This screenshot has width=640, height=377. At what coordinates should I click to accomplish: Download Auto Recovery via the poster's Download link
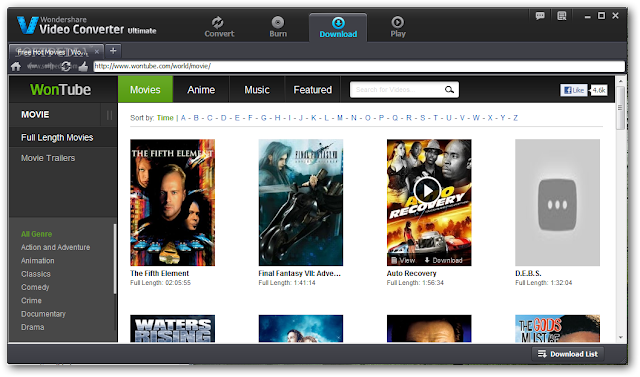444,260
